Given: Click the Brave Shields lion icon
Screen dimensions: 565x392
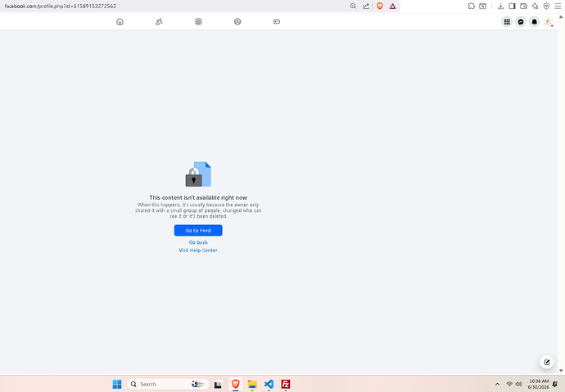Looking at the screenshot, I should point(379,6).
